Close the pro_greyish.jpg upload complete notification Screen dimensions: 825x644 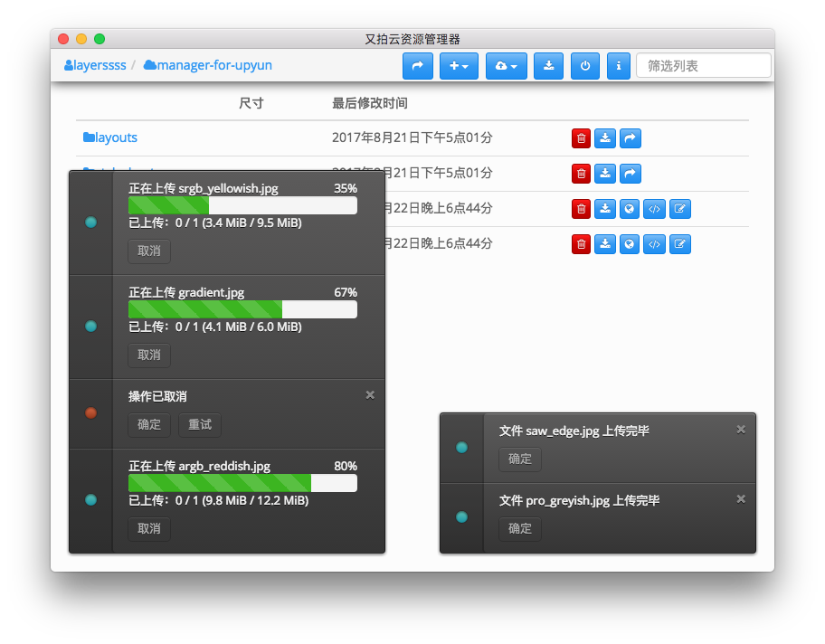pyautogui.click(x=741, y=499)
